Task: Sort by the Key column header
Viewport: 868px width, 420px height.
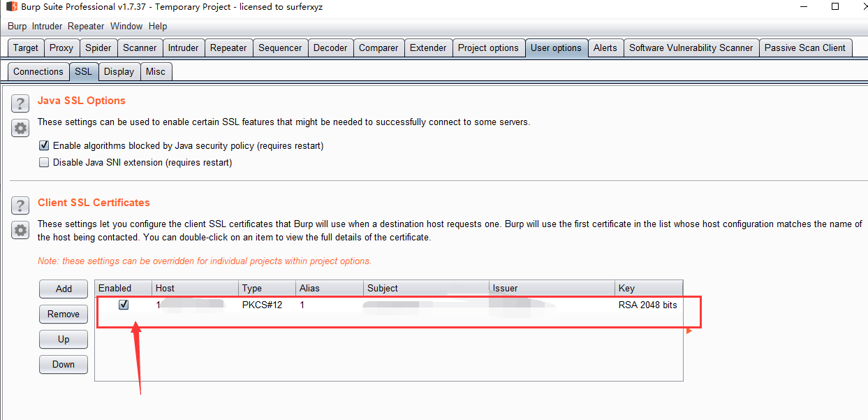Action: point(649,288)
